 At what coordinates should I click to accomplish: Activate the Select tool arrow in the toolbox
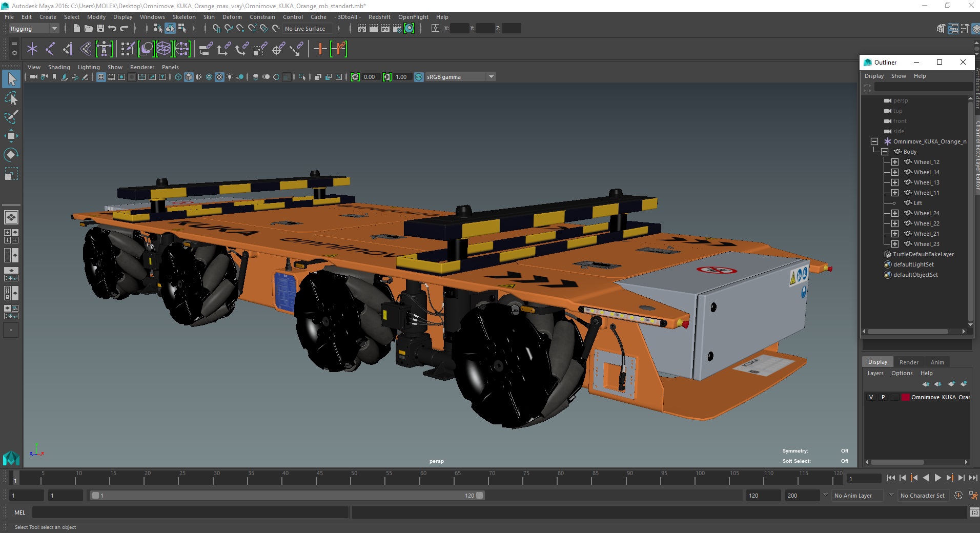pos(11,79)
